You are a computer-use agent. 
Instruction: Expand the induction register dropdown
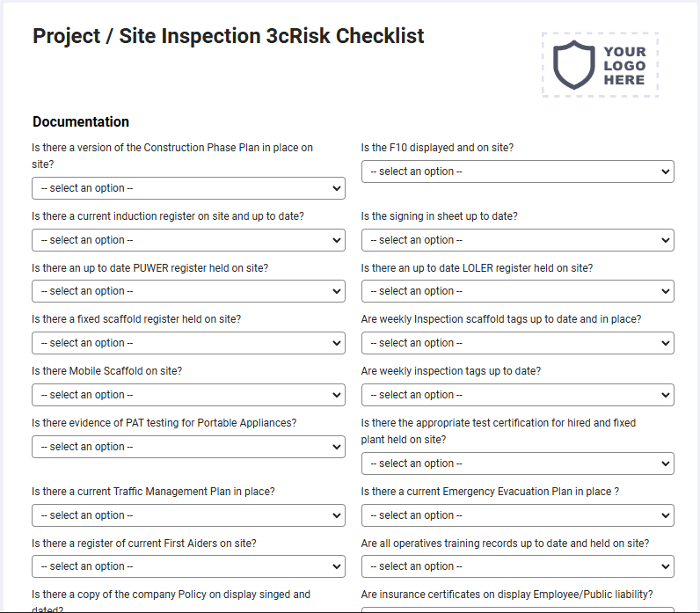[x=188, y=240]
